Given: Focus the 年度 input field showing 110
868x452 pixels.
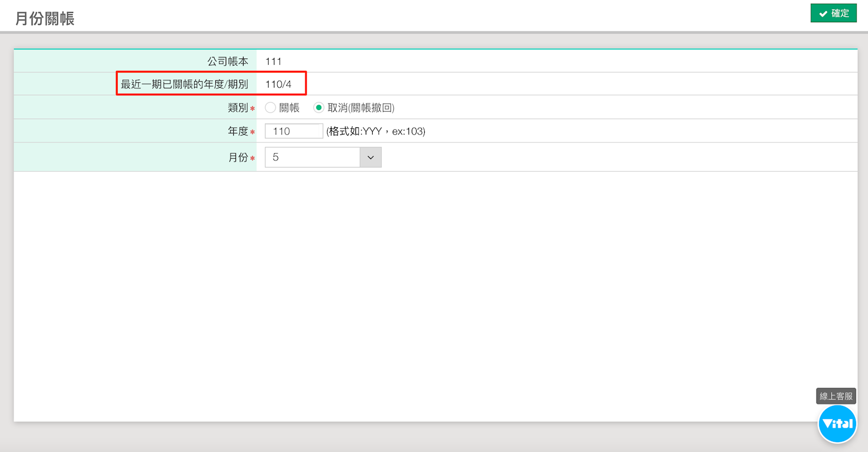Looking at the screenshot, I should [293, 131].
